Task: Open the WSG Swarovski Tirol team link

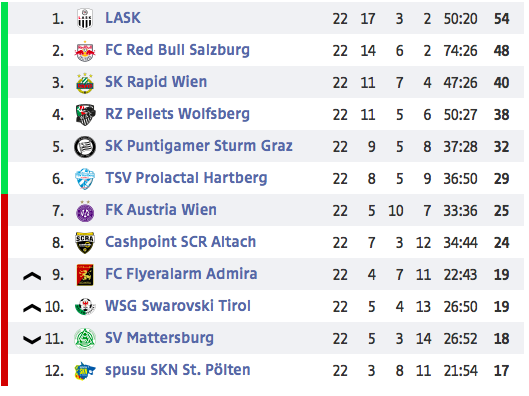Action: (x=178, y=306)
